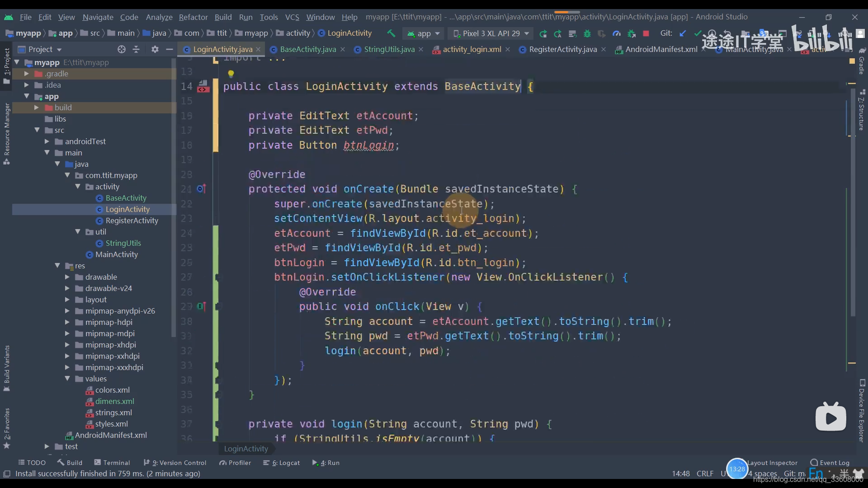Select RegisterActivity in project tree
Screen dimensions: 868x488
132,221
